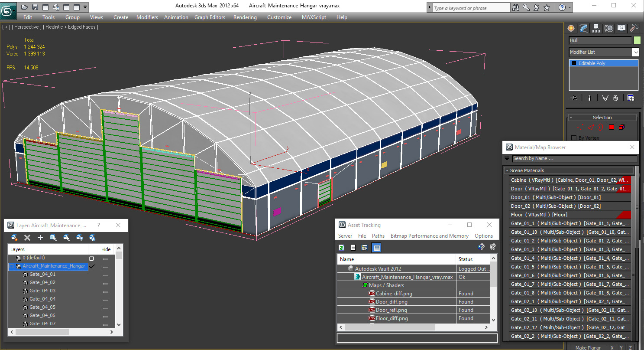Open the 3ds Max application menu logo
Image resolution: width=644 pixels, height=350 pixels.
[x=7, y=10]
